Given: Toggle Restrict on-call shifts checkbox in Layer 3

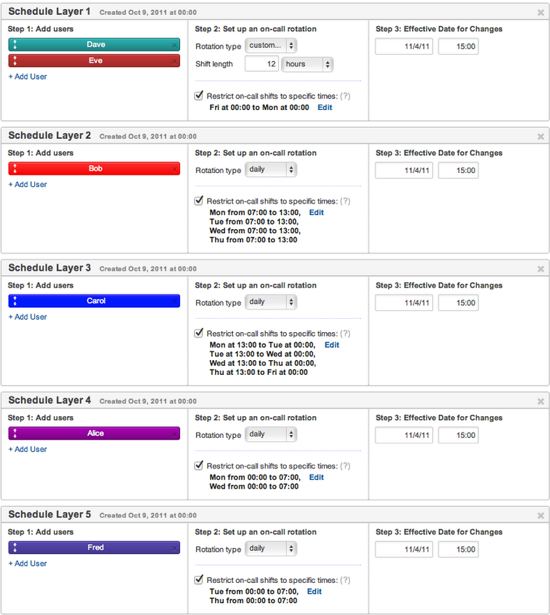Looking at the screenshot, I should pos(199,333).
